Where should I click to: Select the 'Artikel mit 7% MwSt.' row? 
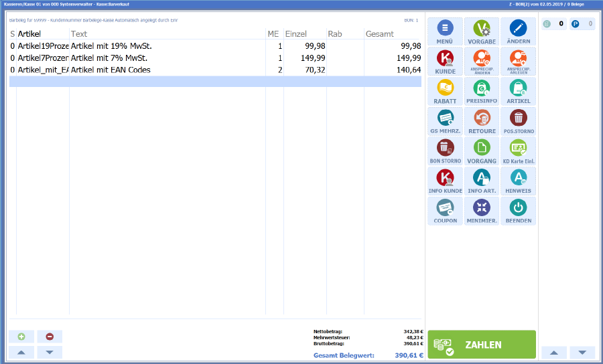[x=167, y=58]
